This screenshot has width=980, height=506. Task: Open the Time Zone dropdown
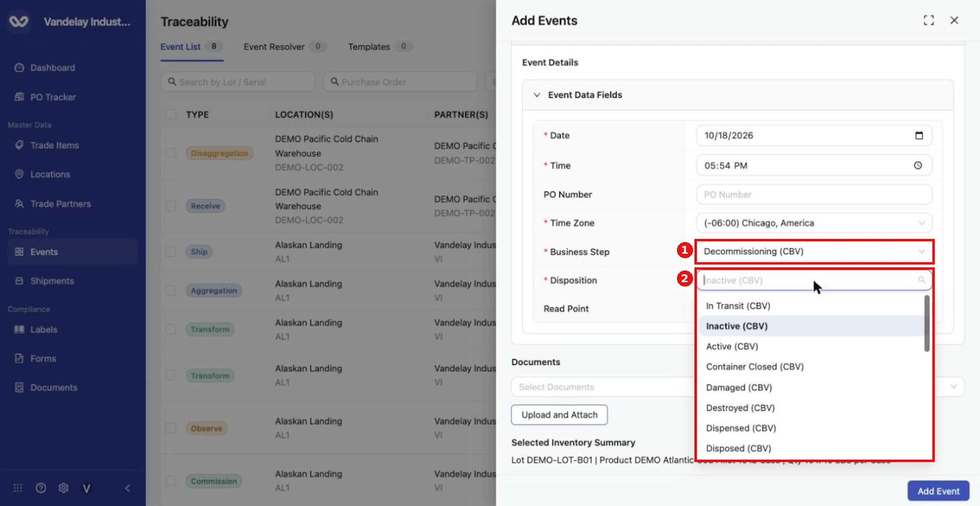pyautogui.click(x=814, y=223)
